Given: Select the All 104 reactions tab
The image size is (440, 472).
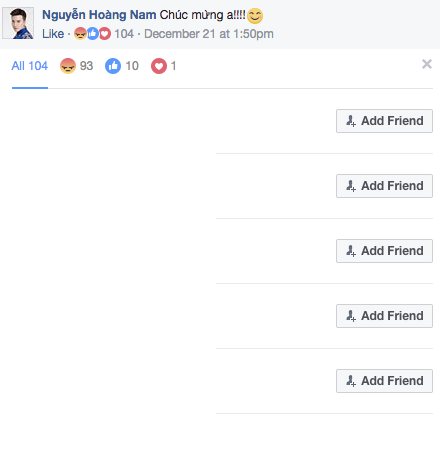Looking at the screenshot, I should [x=30, y=66].
